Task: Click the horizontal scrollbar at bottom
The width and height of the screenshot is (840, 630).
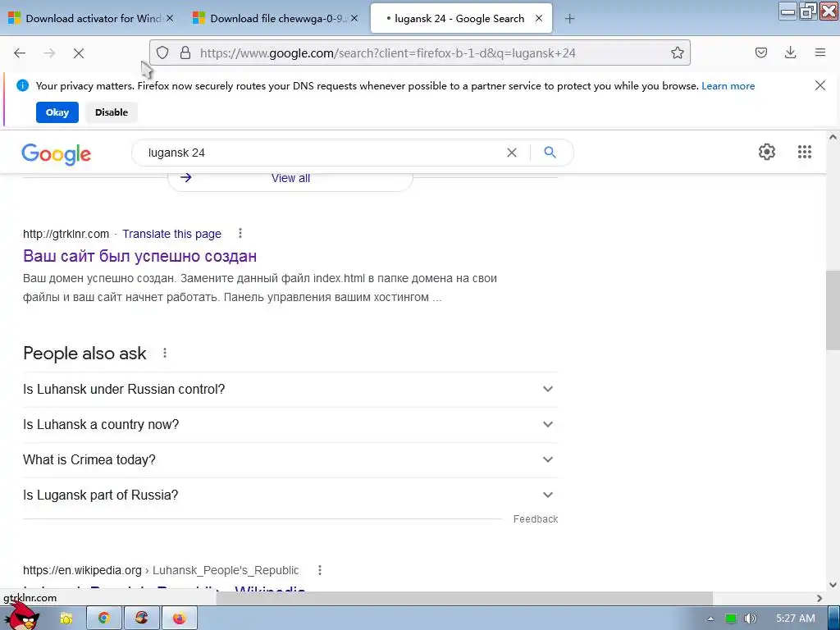Action: (x=464, y=598)
